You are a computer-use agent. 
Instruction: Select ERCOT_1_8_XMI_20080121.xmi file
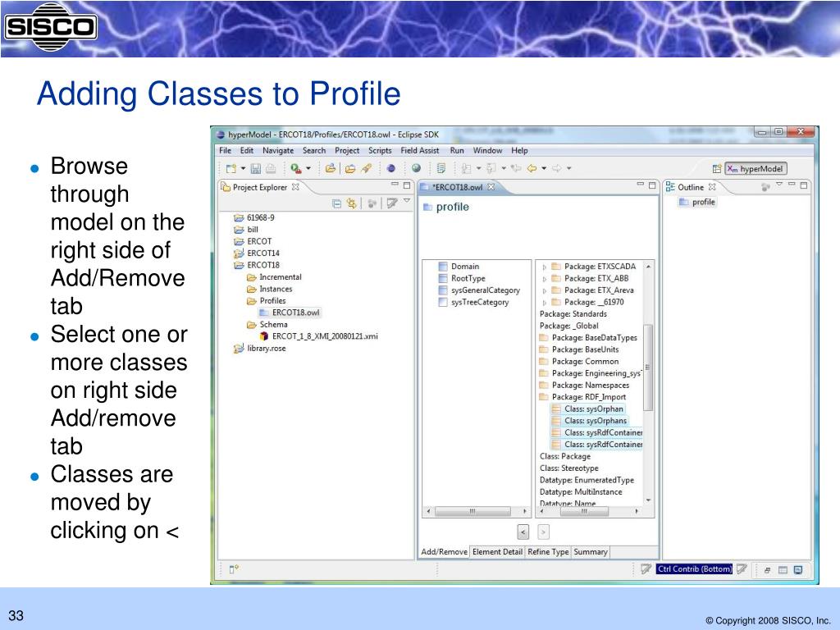click(319, 336)
